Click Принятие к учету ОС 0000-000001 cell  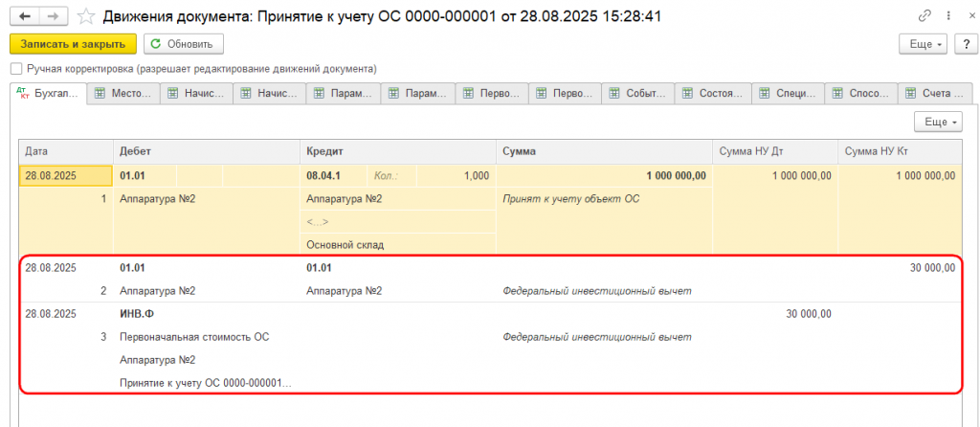click(207, 383)
